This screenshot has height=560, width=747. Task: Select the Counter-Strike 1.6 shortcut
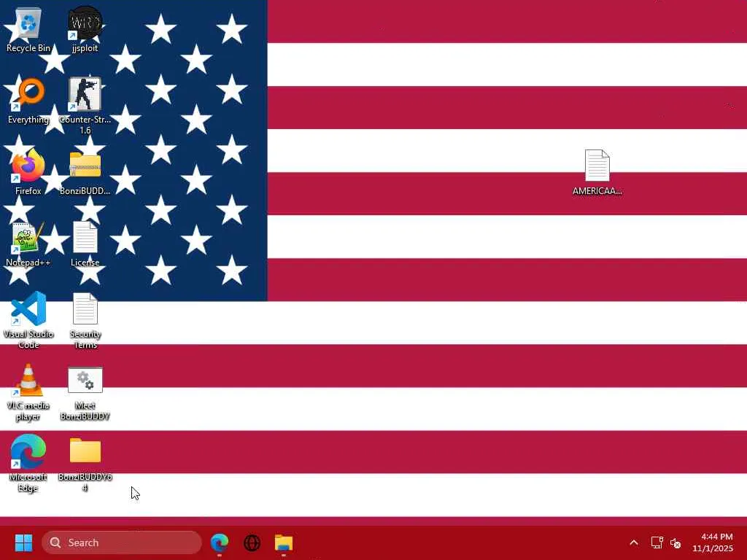pyautogui.click(x=85, y=106)
